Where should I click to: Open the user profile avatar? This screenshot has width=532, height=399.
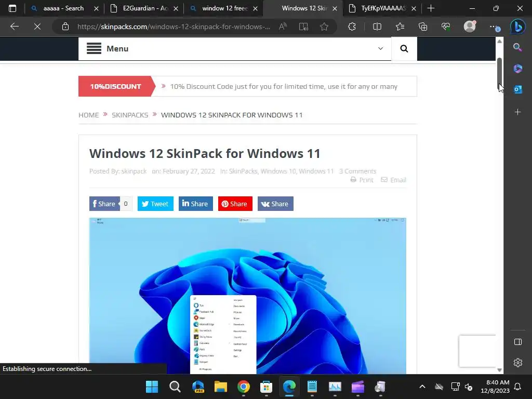tap(470, 26)
